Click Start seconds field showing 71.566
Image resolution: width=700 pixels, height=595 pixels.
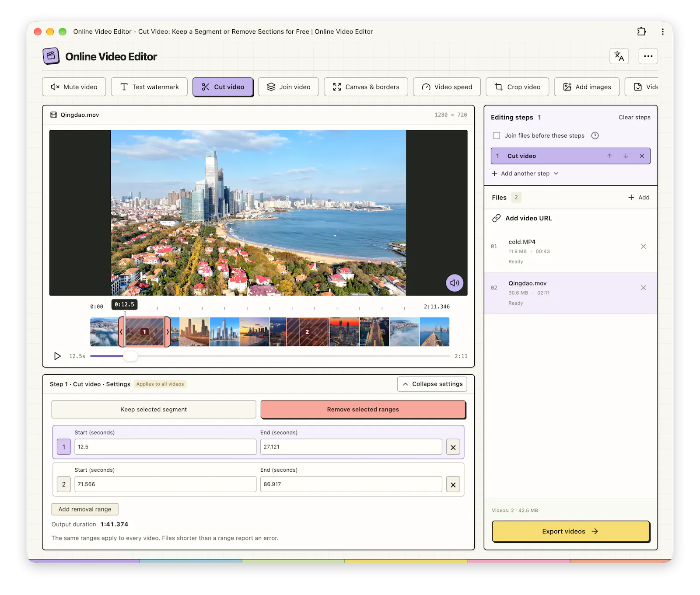coord(165,484)
